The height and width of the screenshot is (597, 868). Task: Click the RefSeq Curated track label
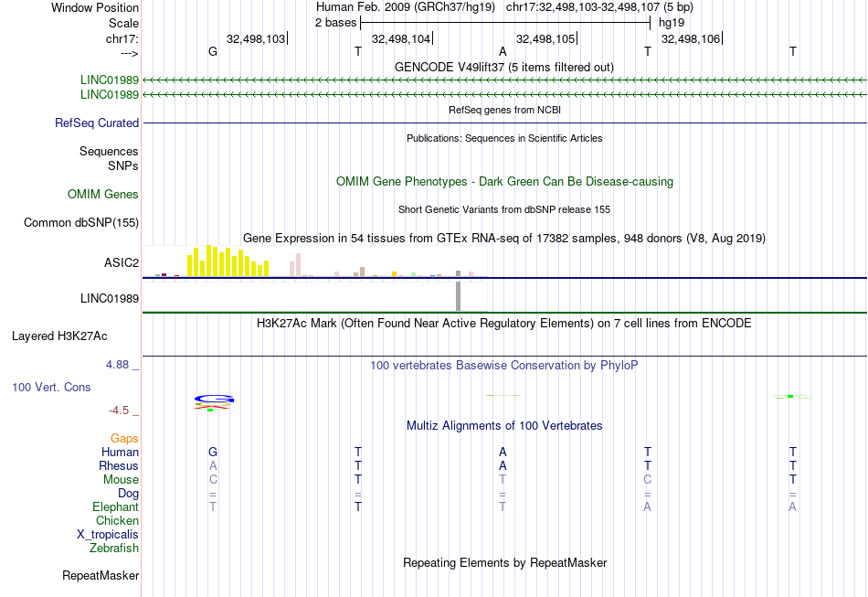point(97,123)
